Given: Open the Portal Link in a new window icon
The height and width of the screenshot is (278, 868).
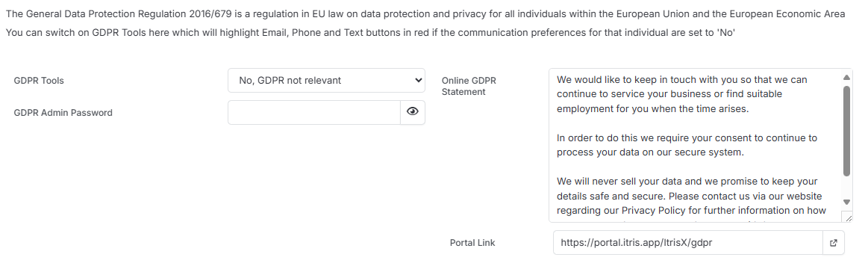Looking at the screenshot, I should [x=834, y=243].
